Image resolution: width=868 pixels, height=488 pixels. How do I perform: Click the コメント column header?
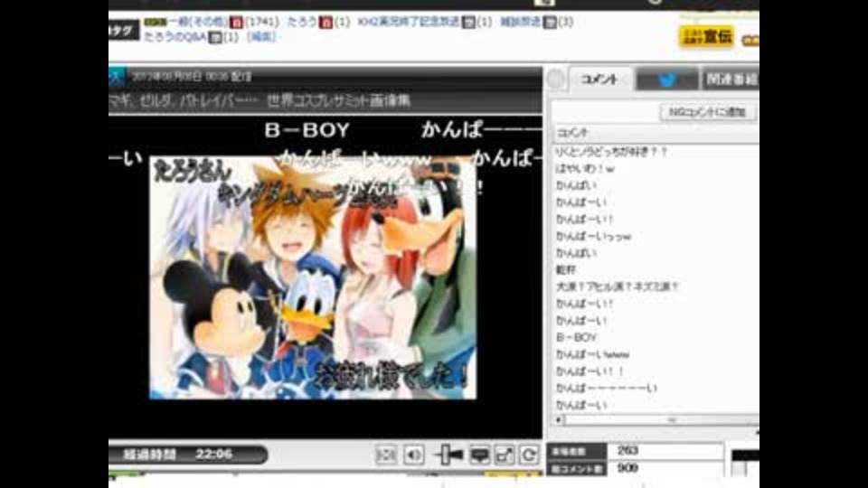(656, 133)
